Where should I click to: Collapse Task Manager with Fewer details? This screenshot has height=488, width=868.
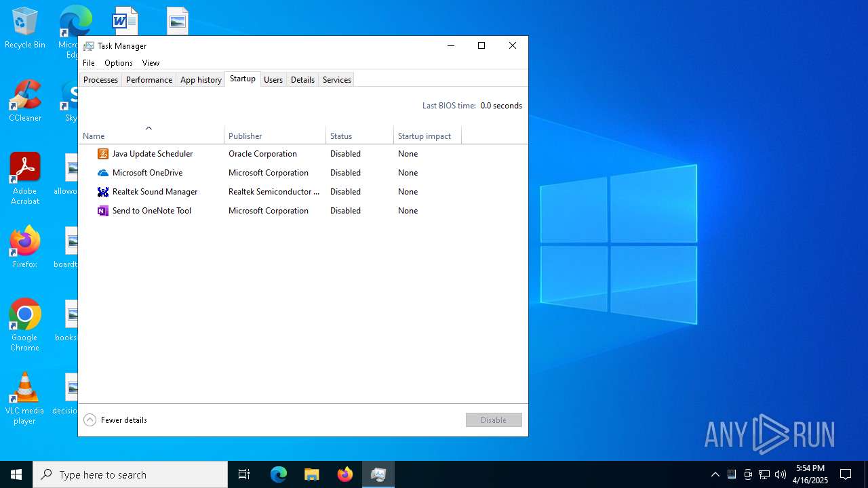click(x=115, y=420)
